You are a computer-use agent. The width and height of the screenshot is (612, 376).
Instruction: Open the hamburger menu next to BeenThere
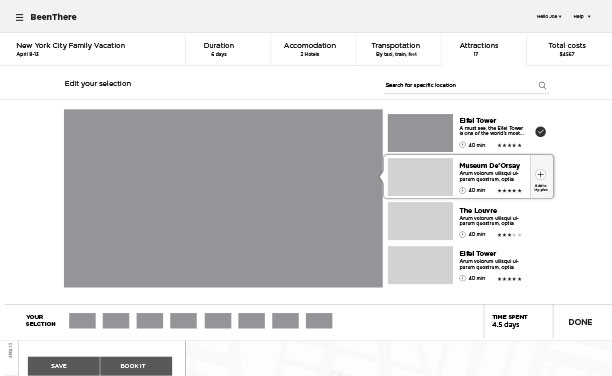(20, 17)
